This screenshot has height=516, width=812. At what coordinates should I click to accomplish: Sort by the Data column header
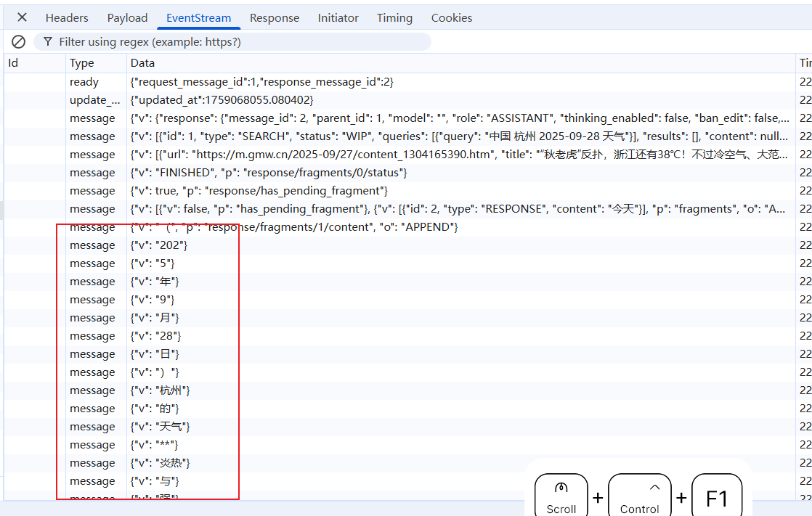[461, 63]
